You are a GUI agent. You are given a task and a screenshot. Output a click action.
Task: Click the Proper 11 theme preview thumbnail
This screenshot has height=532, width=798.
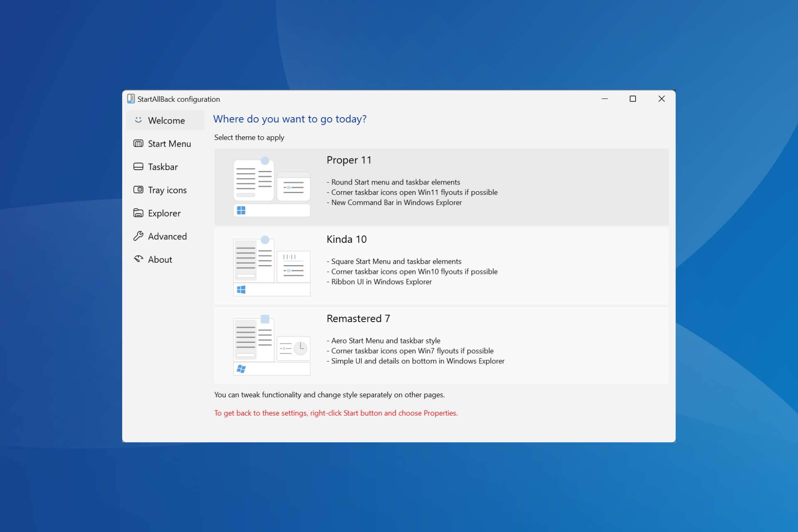coord(272,187)
